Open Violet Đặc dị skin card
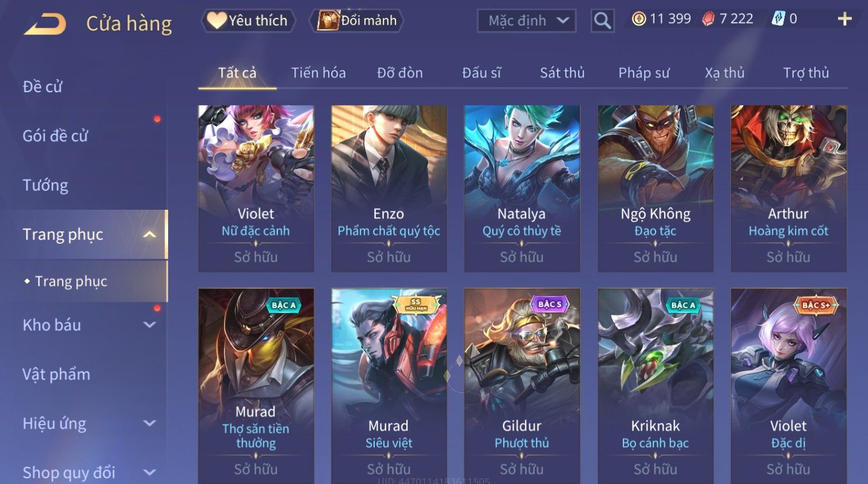The image size is (868, 484). click(x=789, y=386)
